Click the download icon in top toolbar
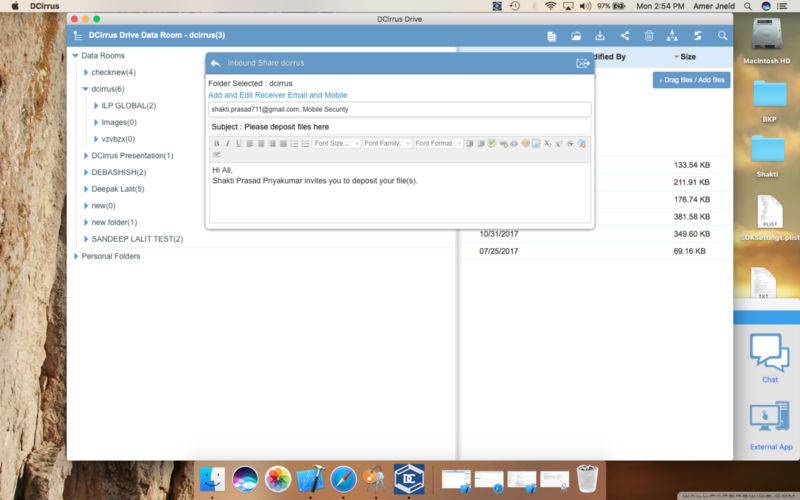 click(x=600, y=36)
